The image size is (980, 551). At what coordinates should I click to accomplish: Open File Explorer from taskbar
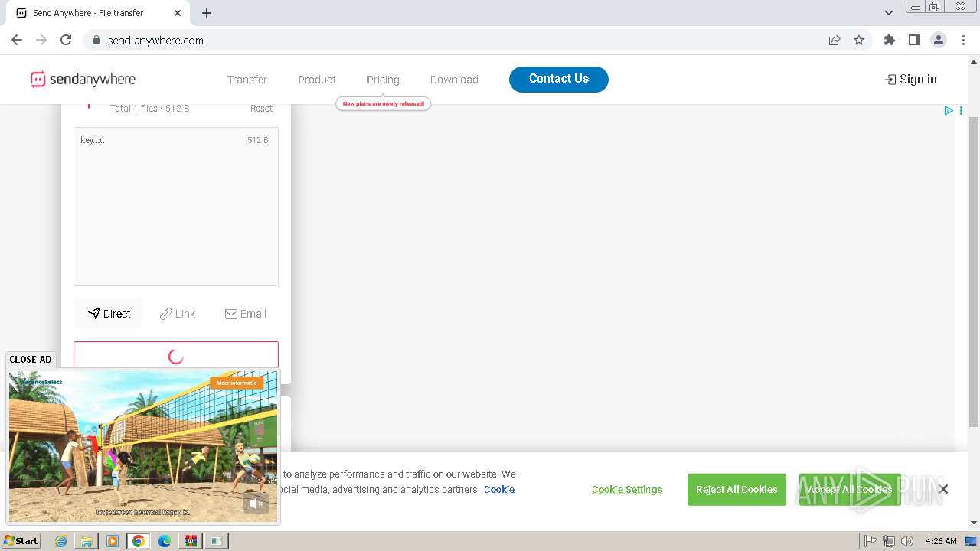(x=87, y=541)
